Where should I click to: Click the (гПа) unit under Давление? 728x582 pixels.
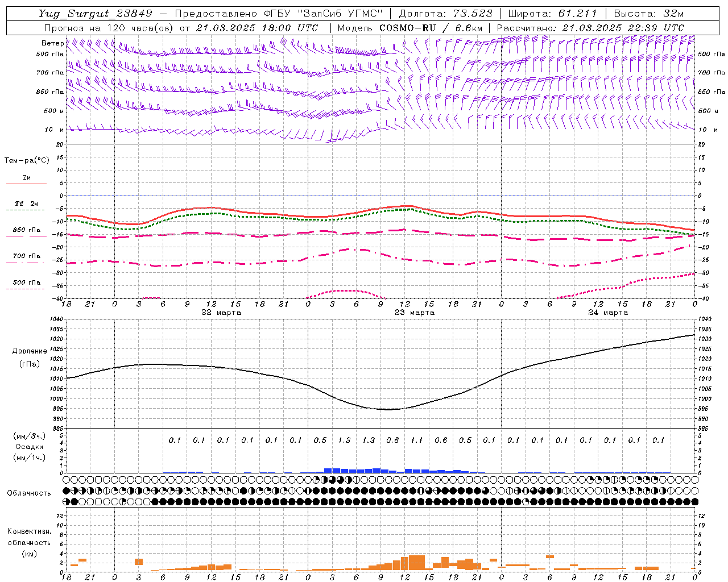tap(30, 364)
